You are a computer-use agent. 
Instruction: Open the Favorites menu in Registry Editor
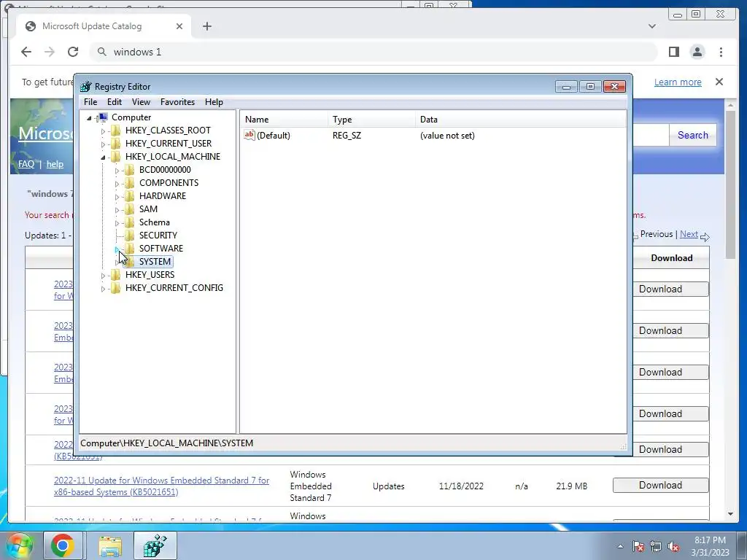point(177,102)
